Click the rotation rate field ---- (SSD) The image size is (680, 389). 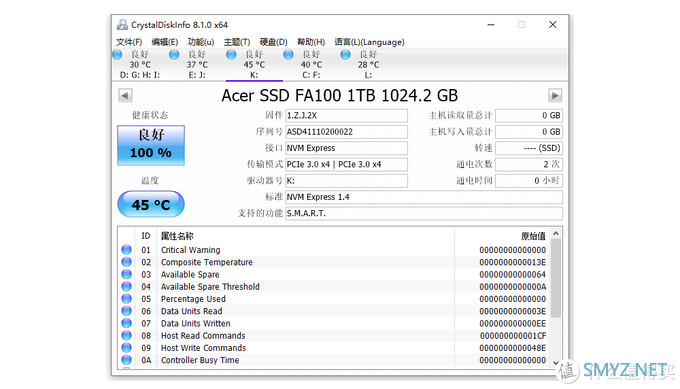pos(529,148)
